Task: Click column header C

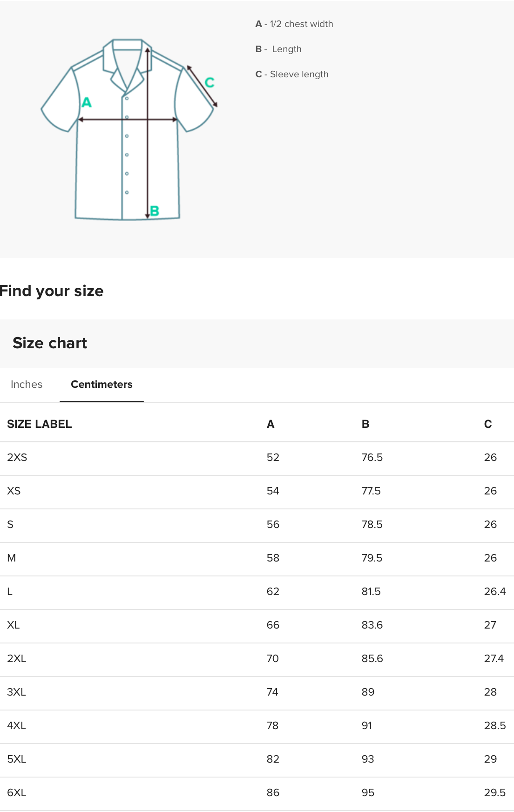Action: (x=488, y=424)
